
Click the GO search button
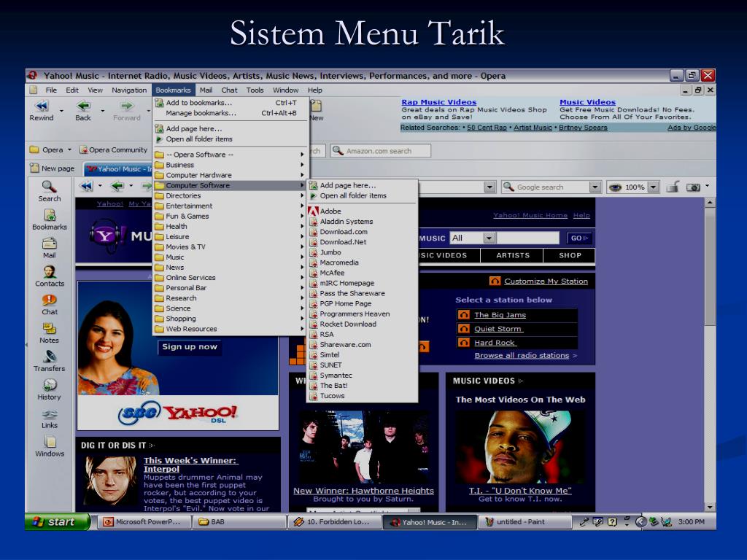point(579,238)
